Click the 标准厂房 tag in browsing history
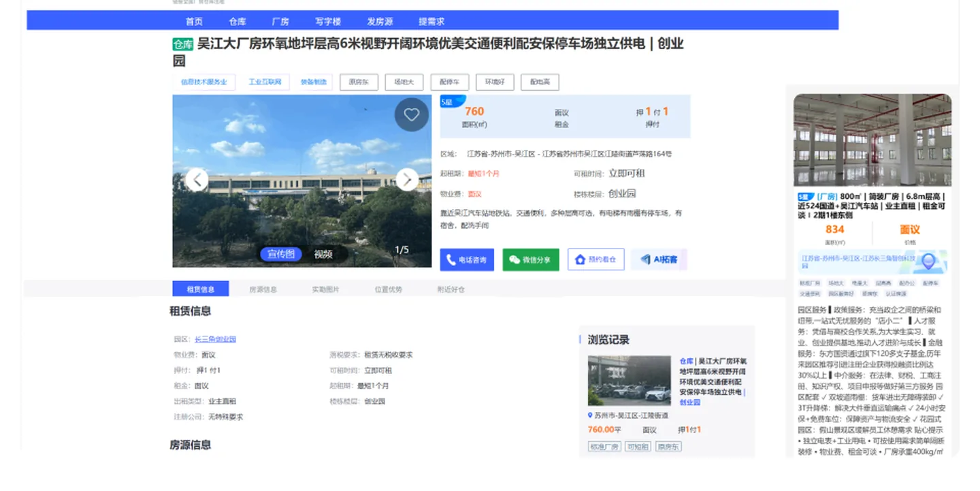The image size is (980, 491). tap(604, 447)
